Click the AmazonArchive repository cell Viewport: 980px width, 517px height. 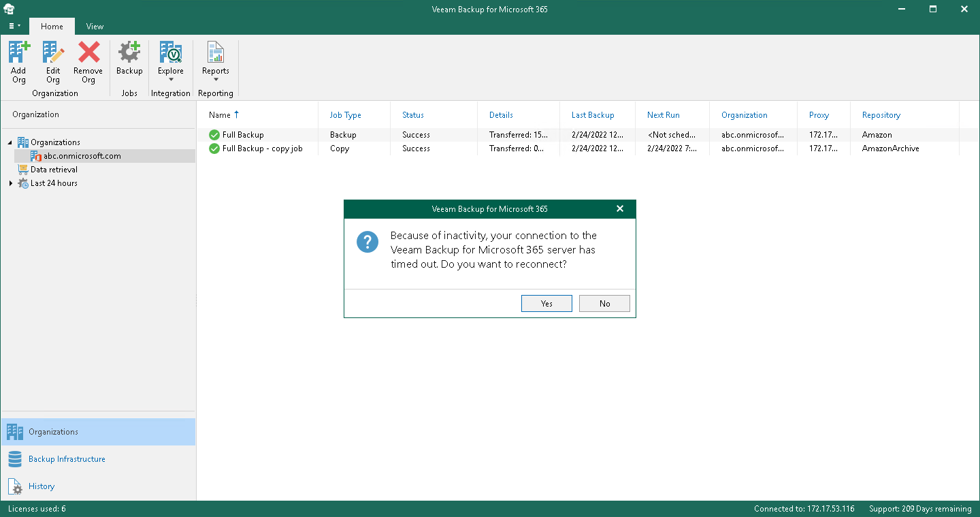click(x=891, y=148)
